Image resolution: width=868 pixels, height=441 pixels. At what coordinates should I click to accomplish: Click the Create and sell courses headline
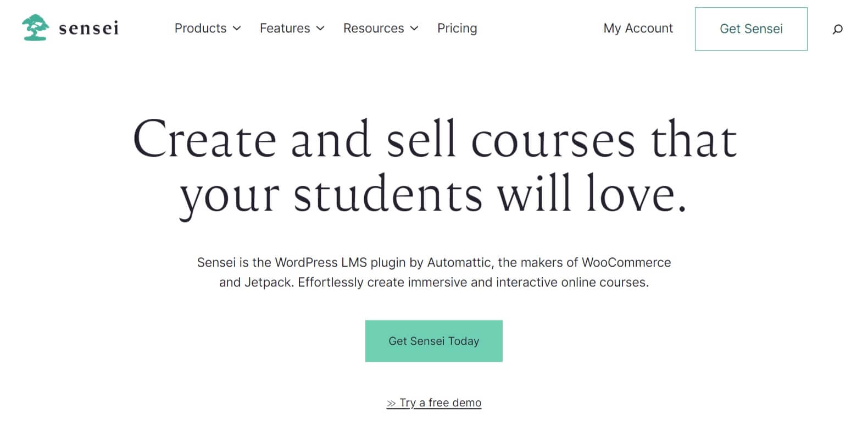[435, 140]
